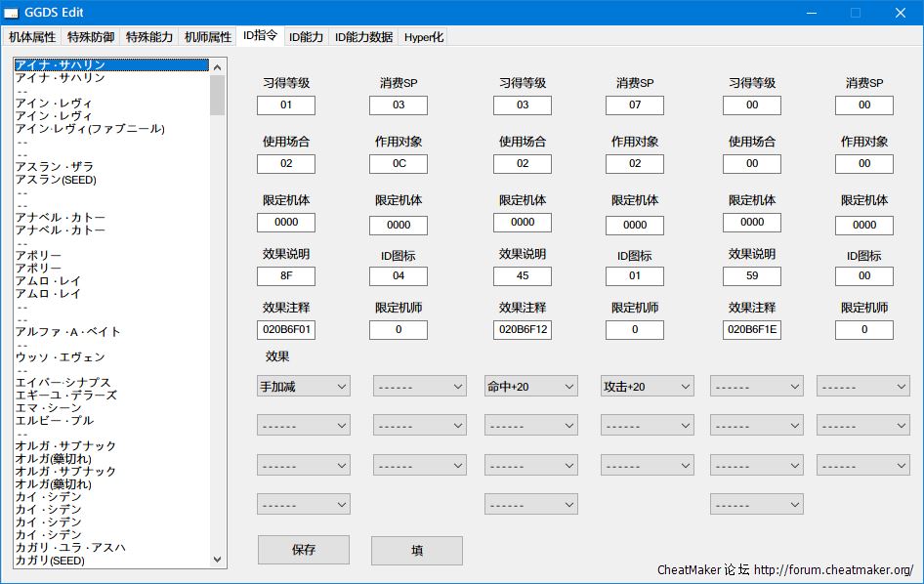Image resolution: width=924 pixels, height=584 pixels.
Task: Click the 作用对象 field containing 0C
Action: point(398,164)
